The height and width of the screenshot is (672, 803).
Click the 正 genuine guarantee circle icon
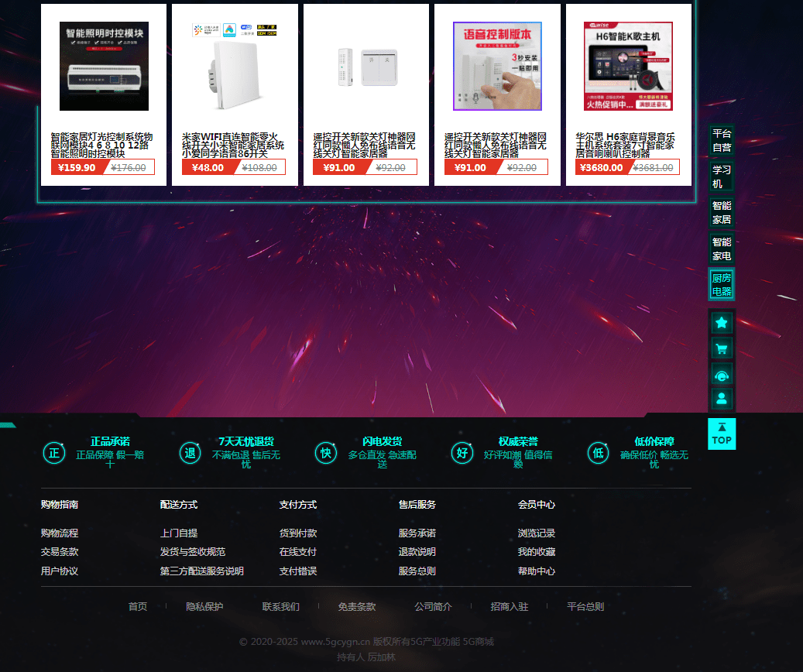click(x=54, y=453)
